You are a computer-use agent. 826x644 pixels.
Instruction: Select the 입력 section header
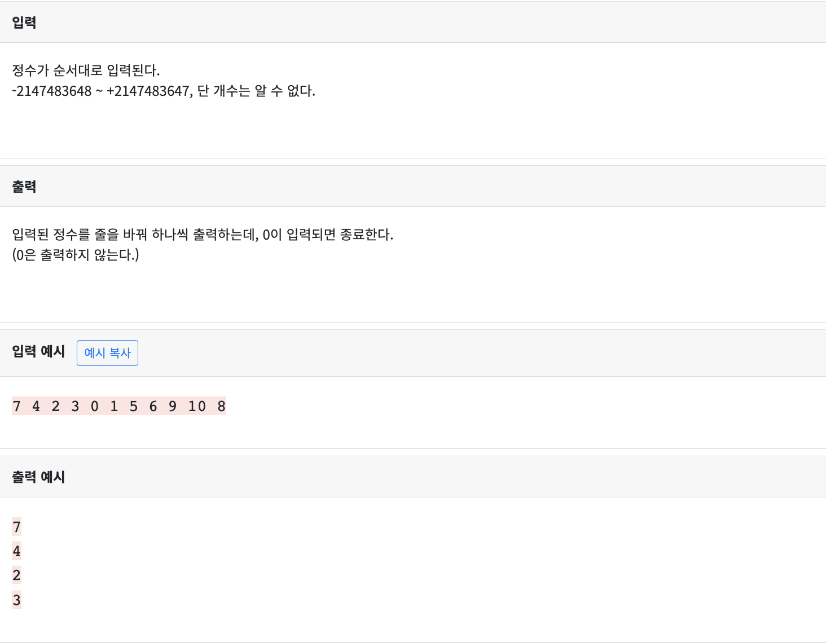coord(23,22)
